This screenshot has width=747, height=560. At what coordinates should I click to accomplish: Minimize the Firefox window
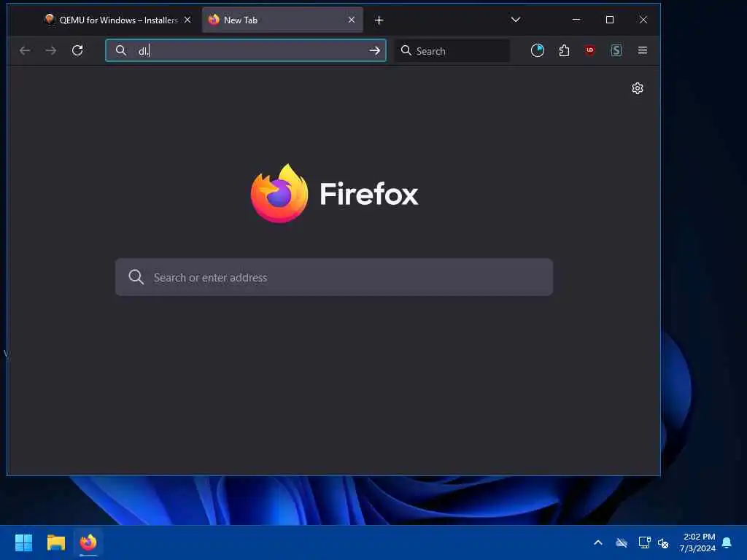pos(576,20)
